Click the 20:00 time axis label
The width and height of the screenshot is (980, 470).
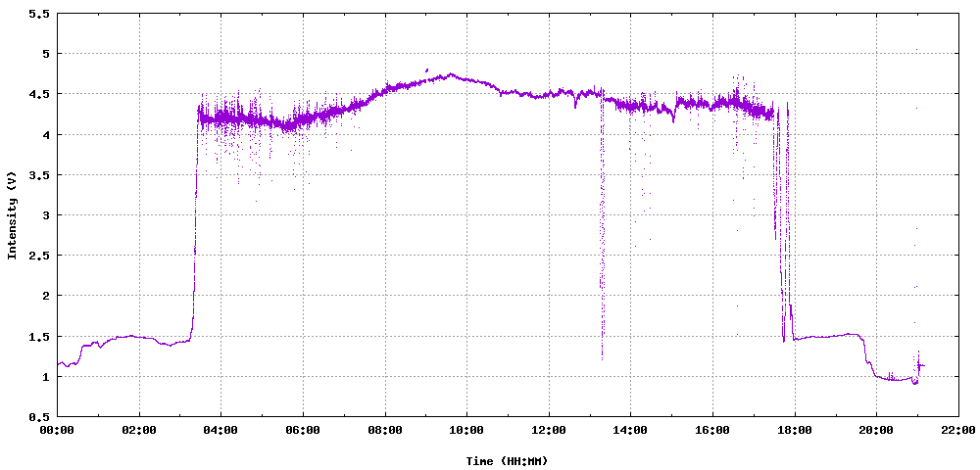click(x=875, y=430)
